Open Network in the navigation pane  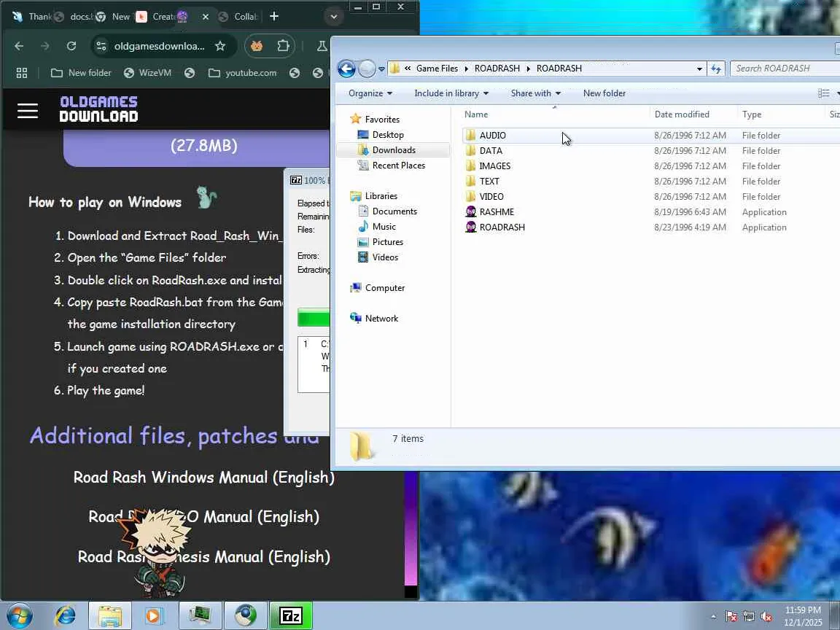click(381, 318)
